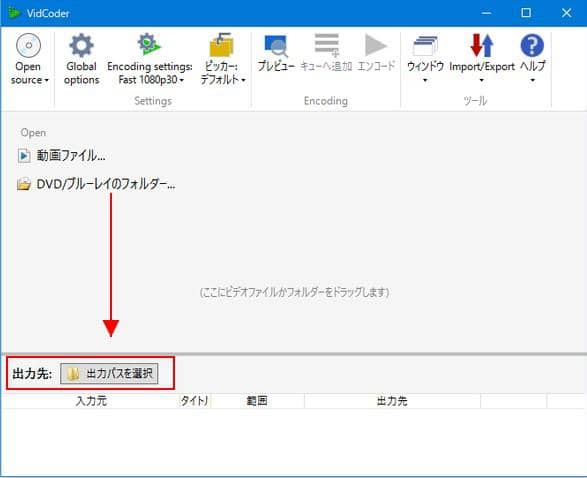The height and width of the screenshot is (478, 587).
Task: Click 出力パスを選択 button
Action: point(109,373)
